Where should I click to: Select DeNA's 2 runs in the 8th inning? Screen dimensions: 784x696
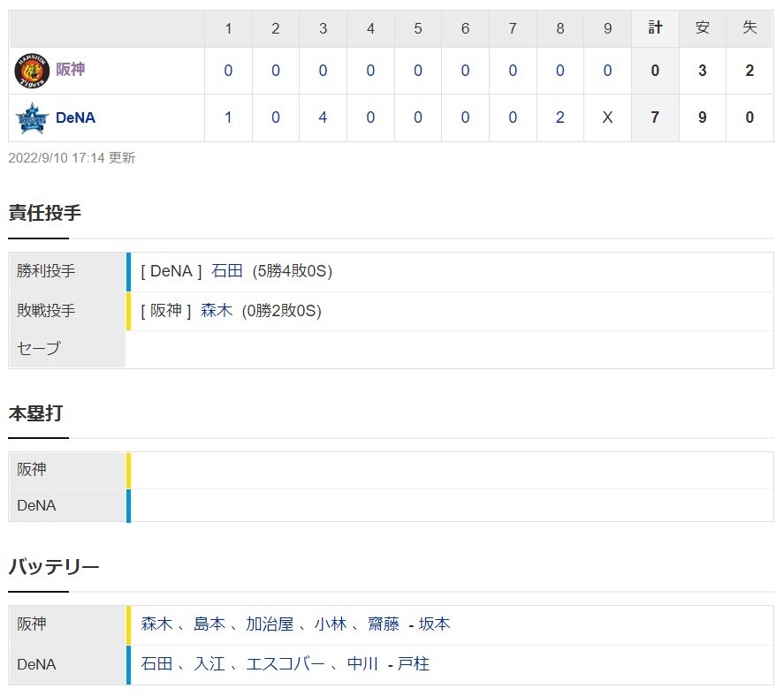coord(560,117)
